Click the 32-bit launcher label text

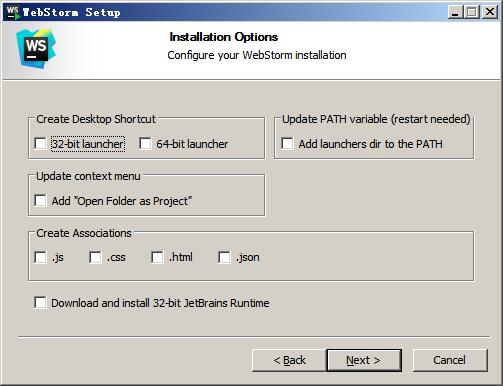point(88,144)
